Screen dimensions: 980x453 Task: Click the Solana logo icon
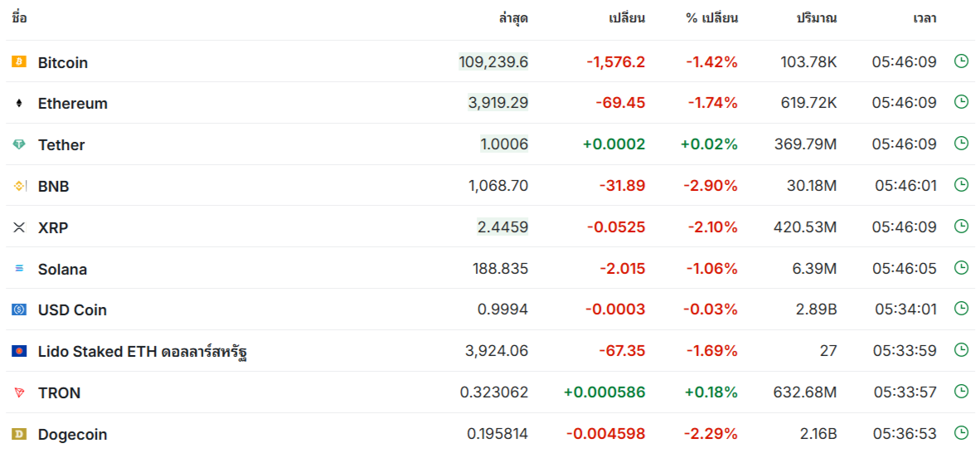(x=19, y=269)
